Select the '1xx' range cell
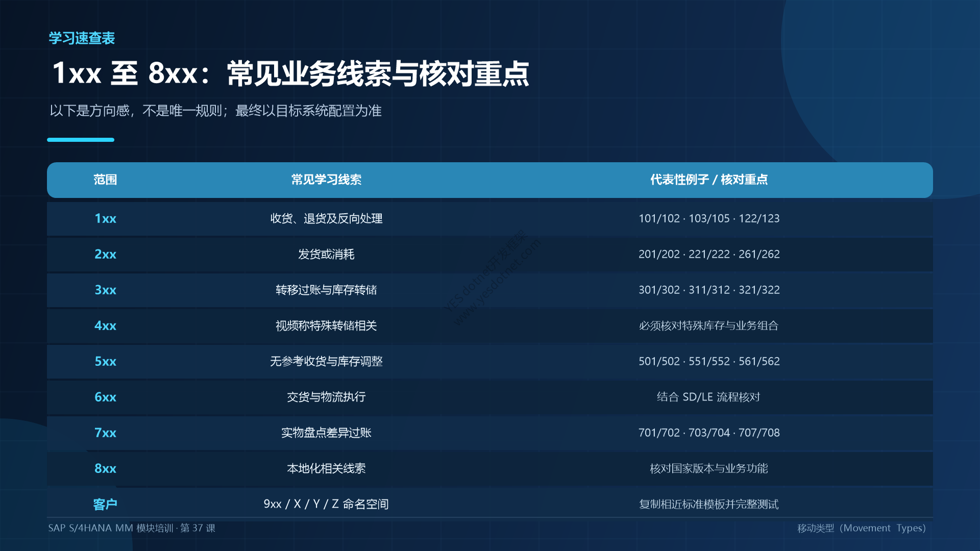The width and height of the screenshot is (980, 551). click(105, 218)
